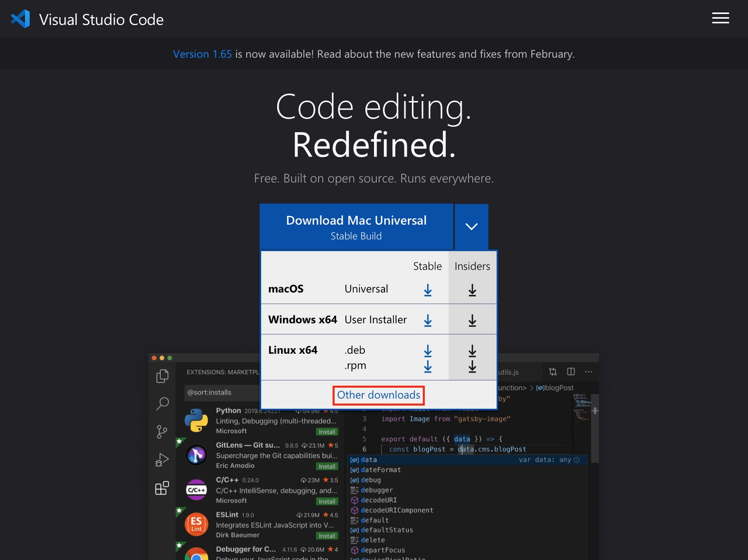
Task: Download Linux .rpm Stable package
Action: point(428,366)
